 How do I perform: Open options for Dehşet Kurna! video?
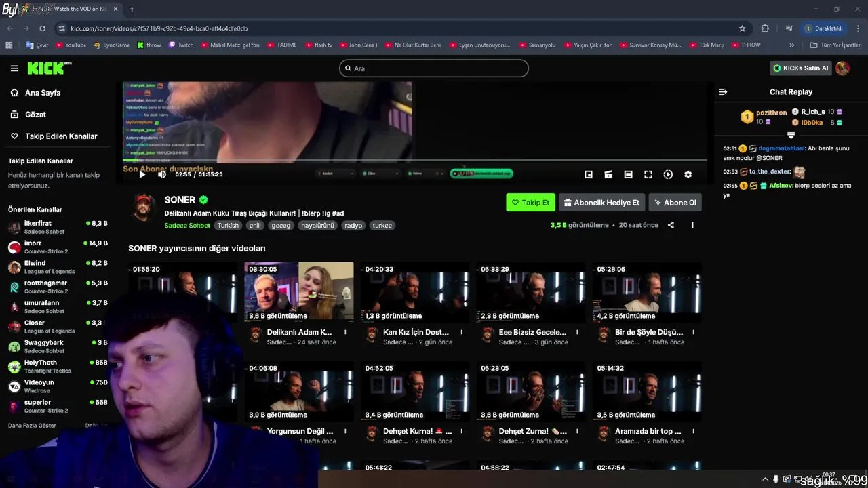click(461, 431)
